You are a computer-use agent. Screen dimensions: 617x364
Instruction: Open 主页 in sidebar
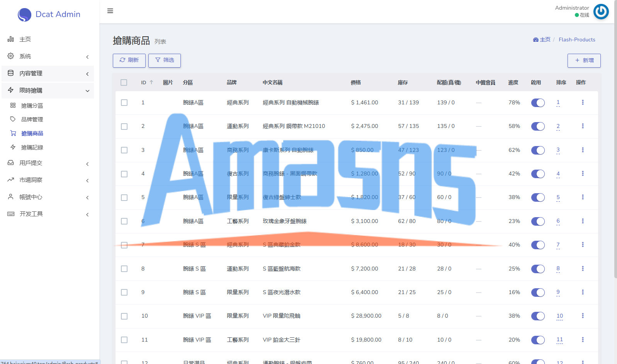48,39
